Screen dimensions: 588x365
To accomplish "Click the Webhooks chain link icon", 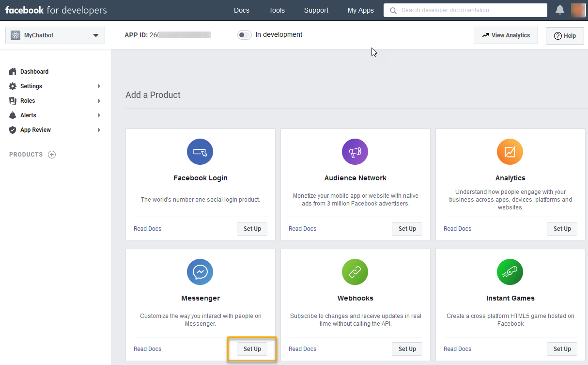I will pyautogui.click(x=355, y=271).
